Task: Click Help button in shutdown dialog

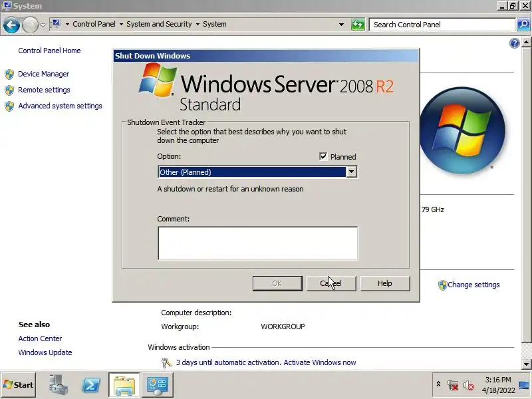Action: tap(385, 283)
